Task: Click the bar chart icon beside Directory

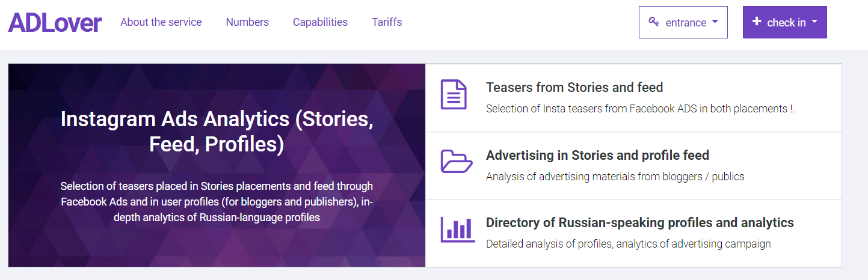Action: pyautogui.click(x=457, y=229)
